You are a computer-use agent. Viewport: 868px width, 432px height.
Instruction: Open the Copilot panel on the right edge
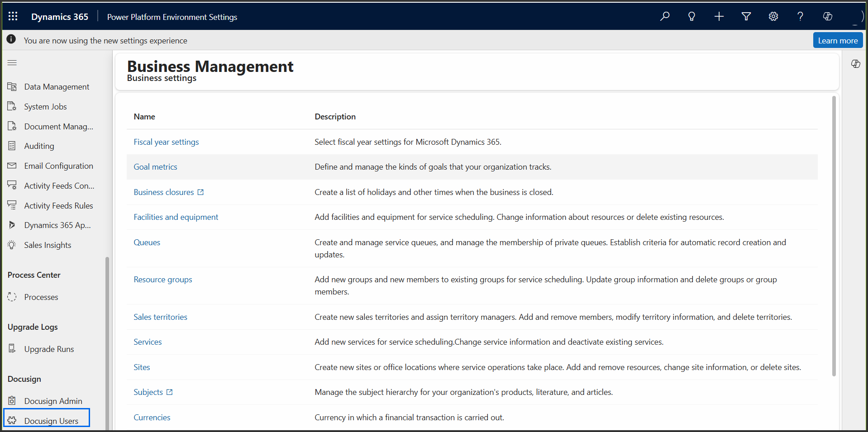click(856, 64)
